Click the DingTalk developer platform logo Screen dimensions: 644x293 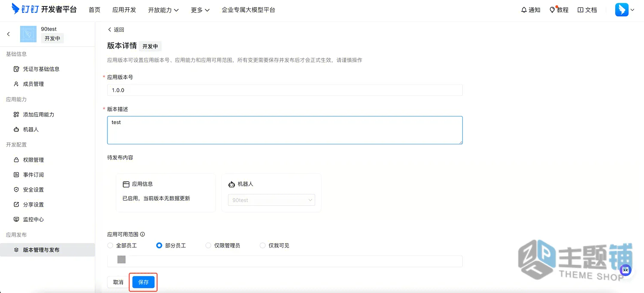44,9
